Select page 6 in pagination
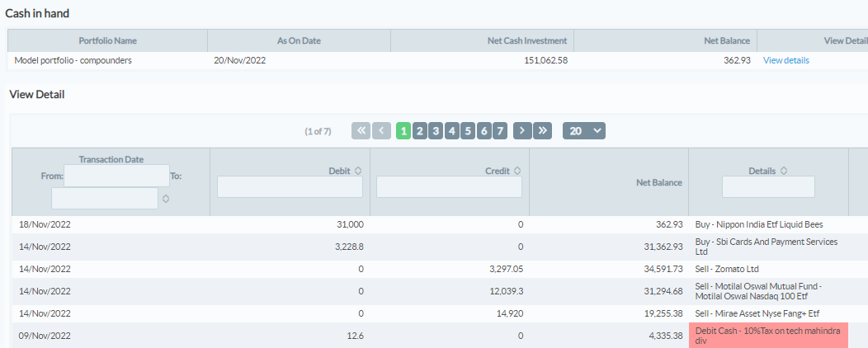The width and height of the screenshot is (868, 348). [484, 131]
